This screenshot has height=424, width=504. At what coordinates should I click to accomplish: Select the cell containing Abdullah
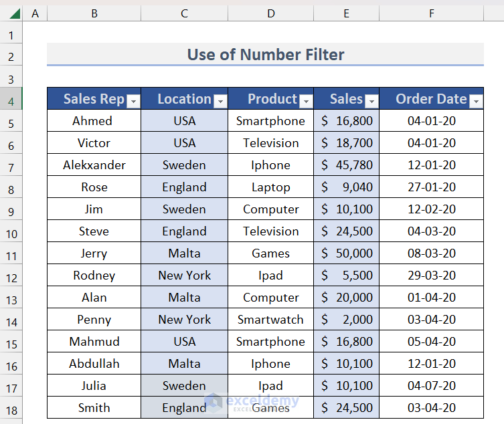[94, 364]
